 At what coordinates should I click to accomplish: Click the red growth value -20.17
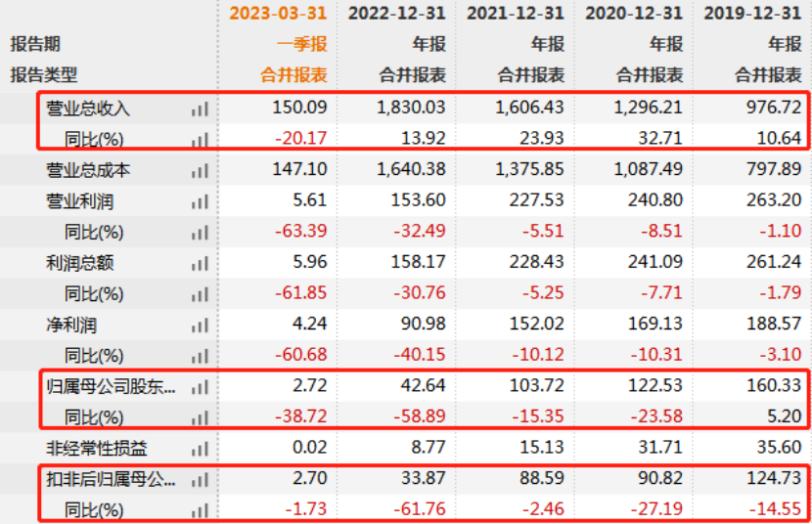click(301, 138)
